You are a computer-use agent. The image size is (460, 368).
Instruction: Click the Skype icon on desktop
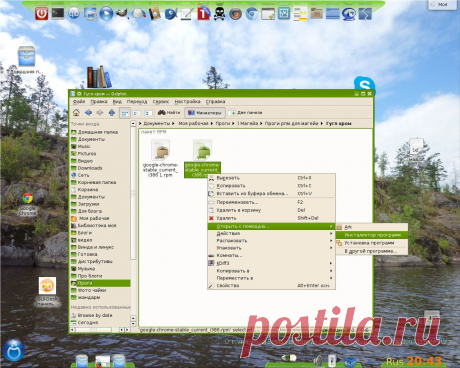click(x=364, y=85)
